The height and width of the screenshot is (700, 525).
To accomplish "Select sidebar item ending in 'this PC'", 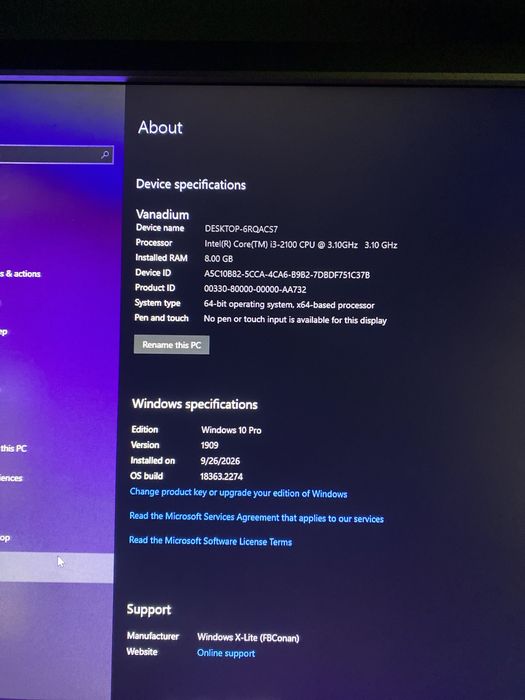I will pos(13,448).
